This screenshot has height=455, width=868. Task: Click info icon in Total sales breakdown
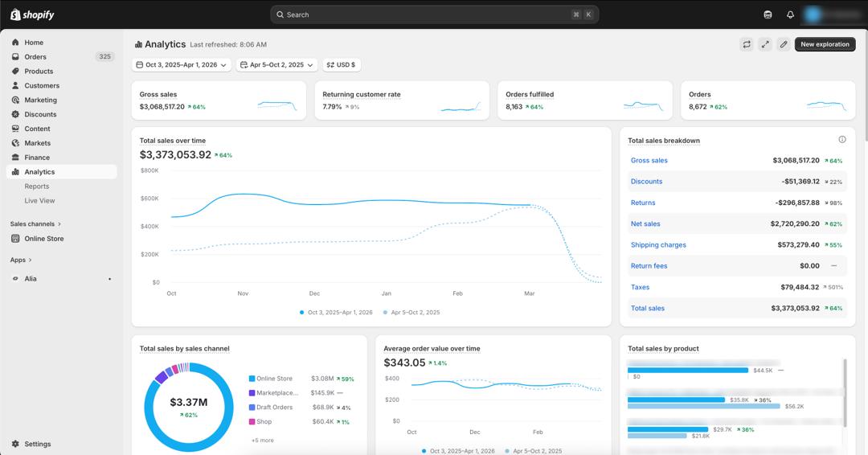click(842, 140)
